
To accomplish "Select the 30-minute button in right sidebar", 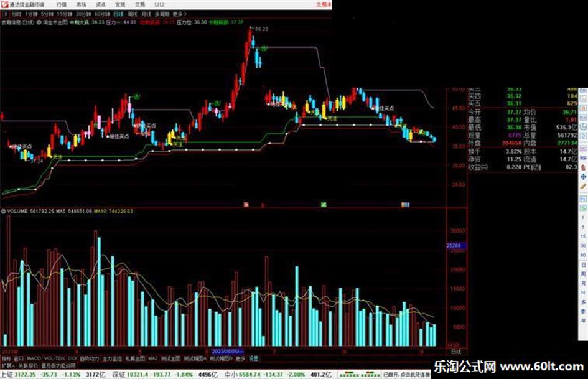I will click(x=583, y=246).
